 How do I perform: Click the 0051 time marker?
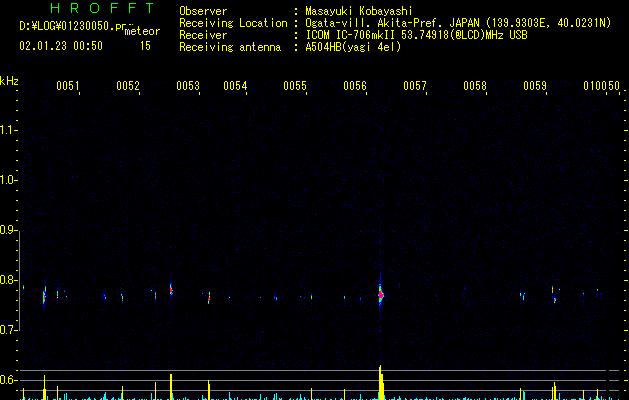pos(67,86)
